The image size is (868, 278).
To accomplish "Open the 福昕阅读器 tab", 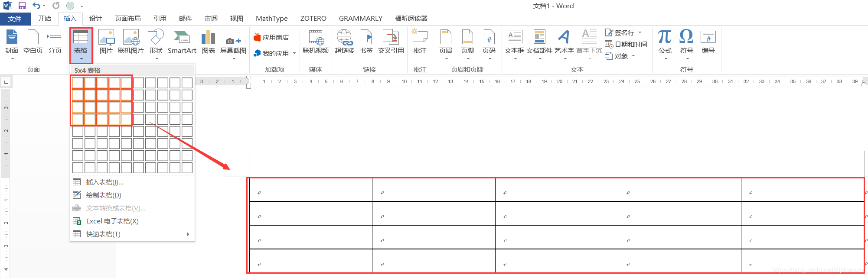I will coord(411,19).
